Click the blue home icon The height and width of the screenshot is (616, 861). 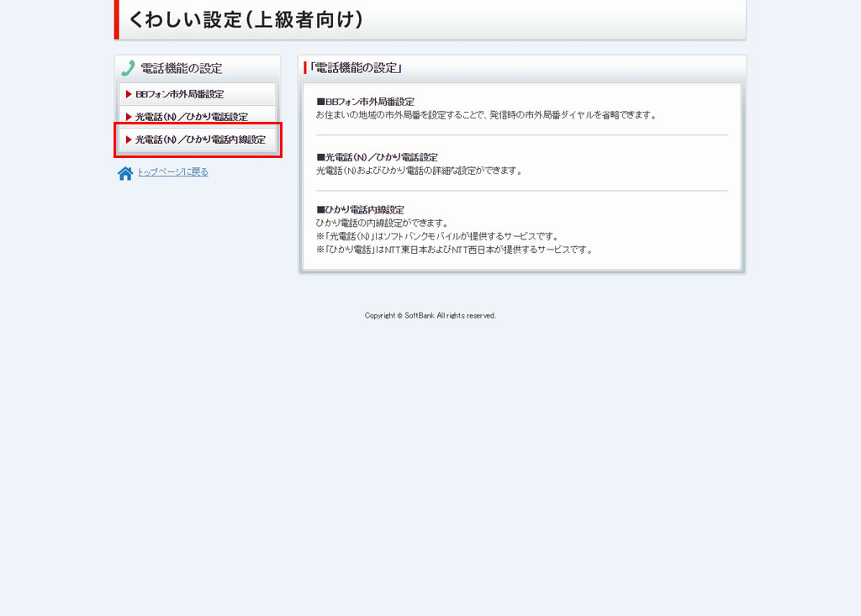[125, 173]
